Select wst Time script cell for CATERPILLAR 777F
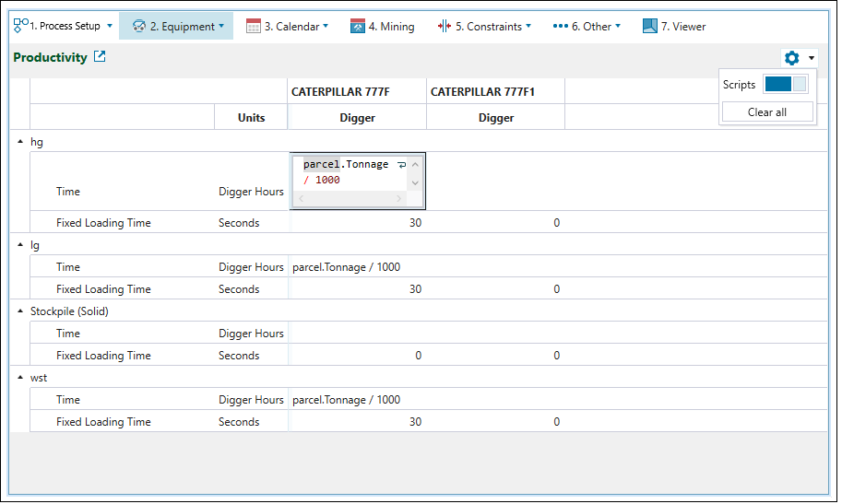Viewport: 842px width, 504px height. (357, 399)
